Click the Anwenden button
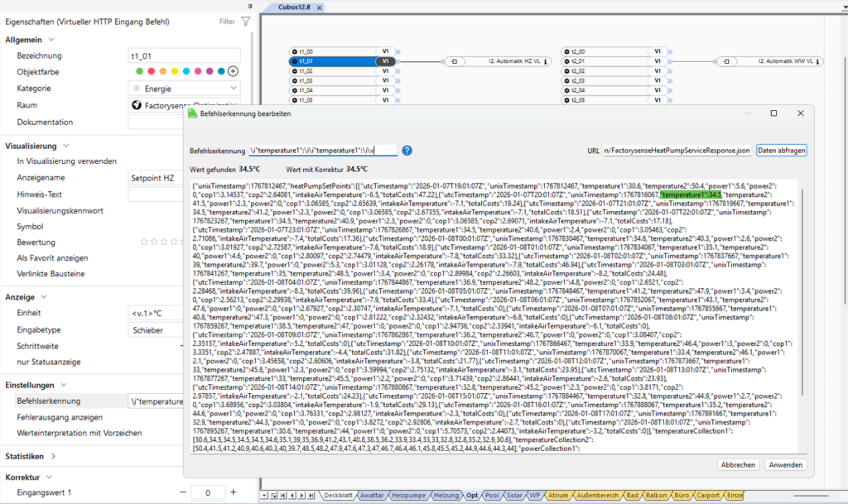The image size is (848, 504). click(x=784, y=465)
